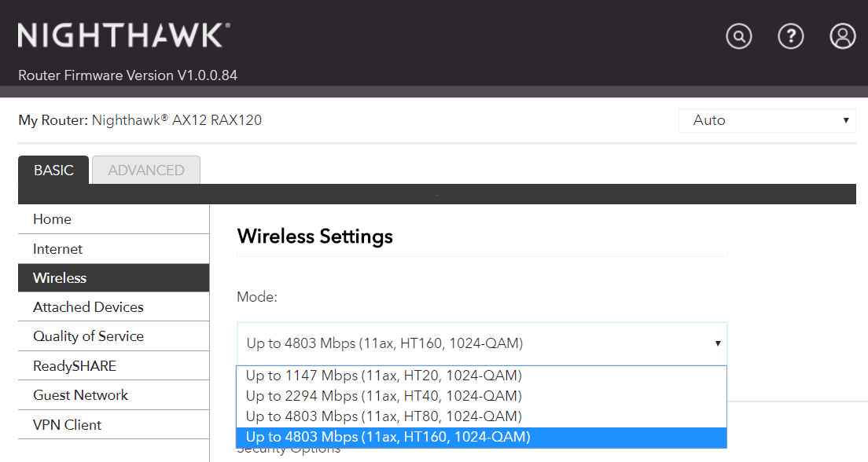Open the Mode combo box showing 4803 Mbps
This screenshot has height=462, width=868.
(482, 343)
